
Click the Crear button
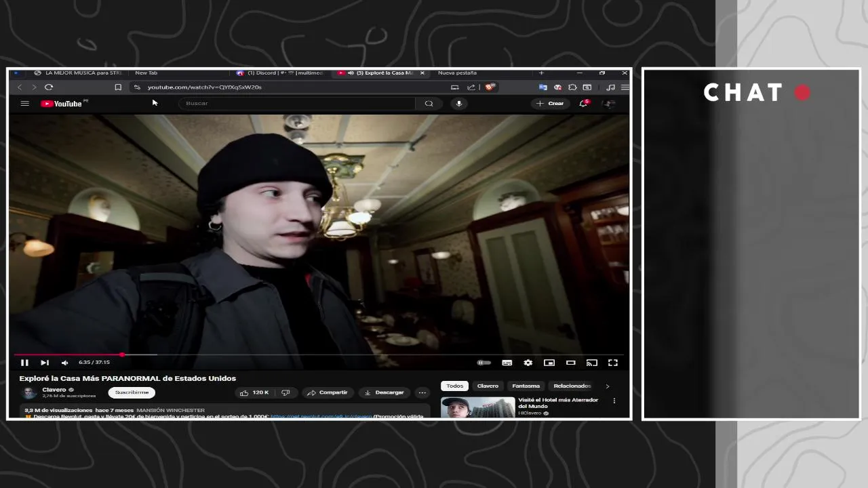coord(549,104)
